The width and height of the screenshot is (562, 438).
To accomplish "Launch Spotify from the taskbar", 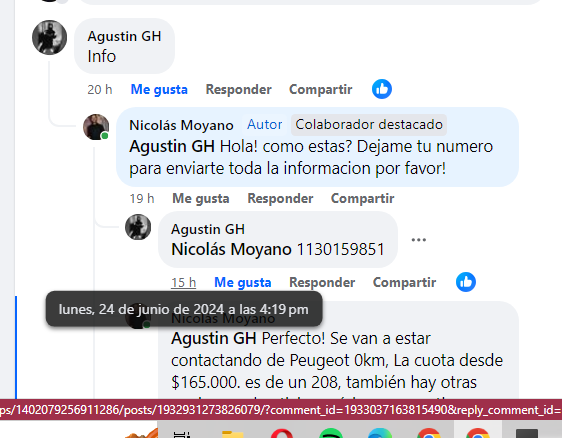I will pos(330,433).
